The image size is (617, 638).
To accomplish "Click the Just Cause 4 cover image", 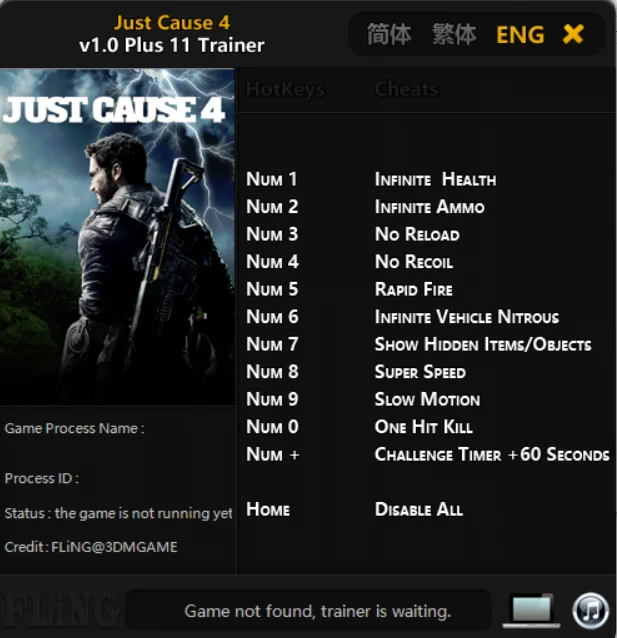I will 117,237.
